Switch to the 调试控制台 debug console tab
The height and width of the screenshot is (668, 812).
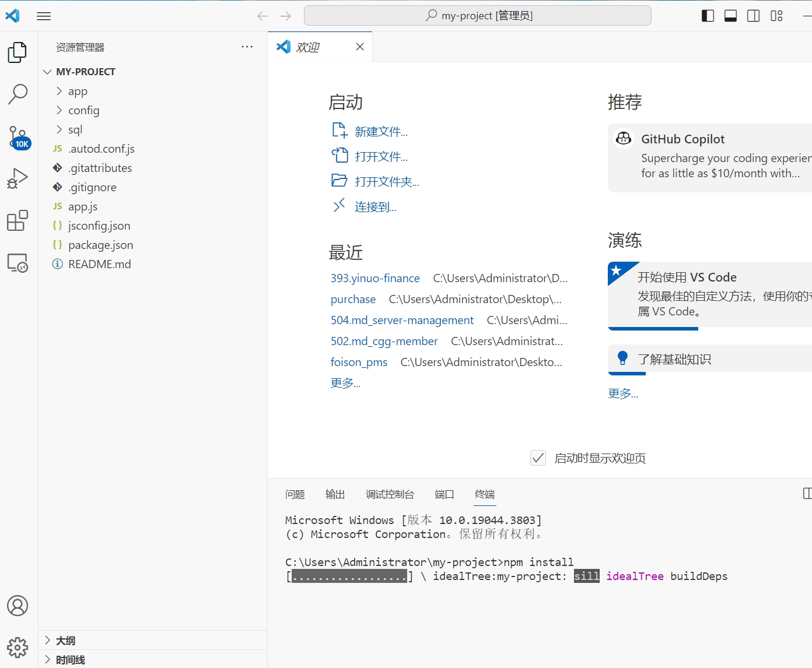tap(390, 494)
